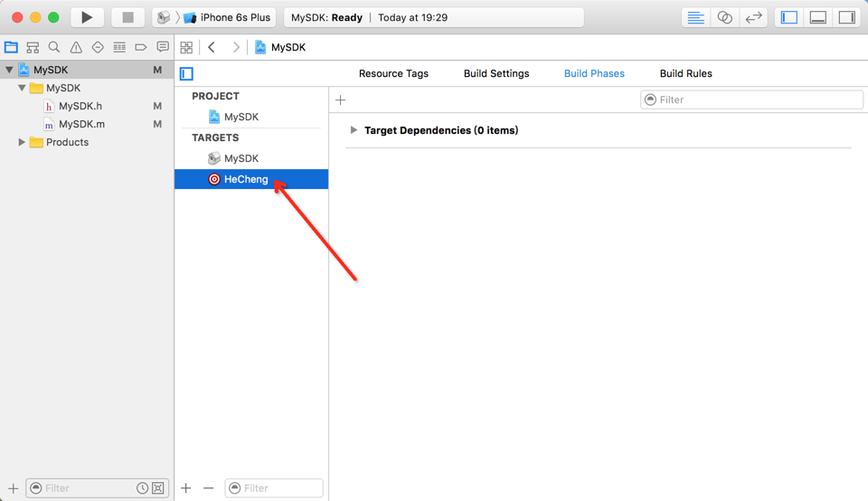Select MySDK.m source file
This screenshot has height=501, width=868.
81,125
